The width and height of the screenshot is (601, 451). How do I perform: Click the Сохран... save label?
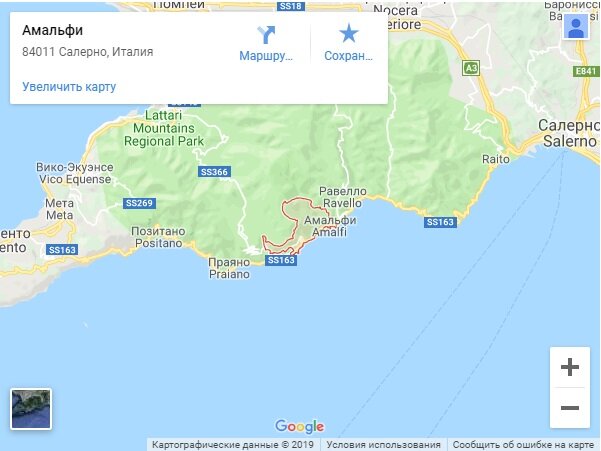coord(348,56)
